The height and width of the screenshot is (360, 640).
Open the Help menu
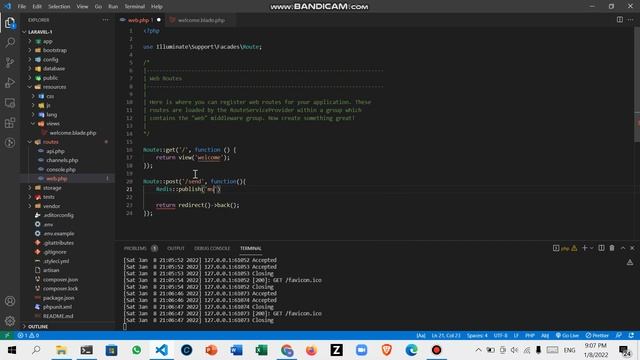[157, 7]
